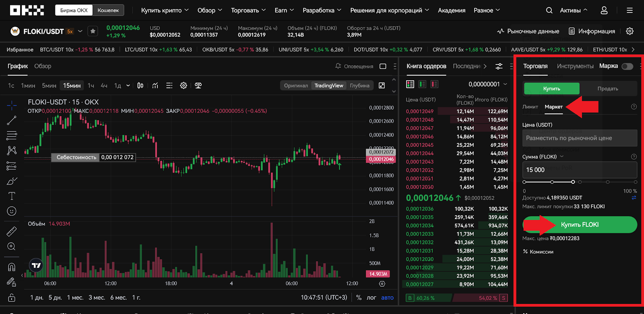The height and width of the screenshot is (314, 644).
Task: Select the crosshair cursor tool
Action: click(x=12, y=106)
